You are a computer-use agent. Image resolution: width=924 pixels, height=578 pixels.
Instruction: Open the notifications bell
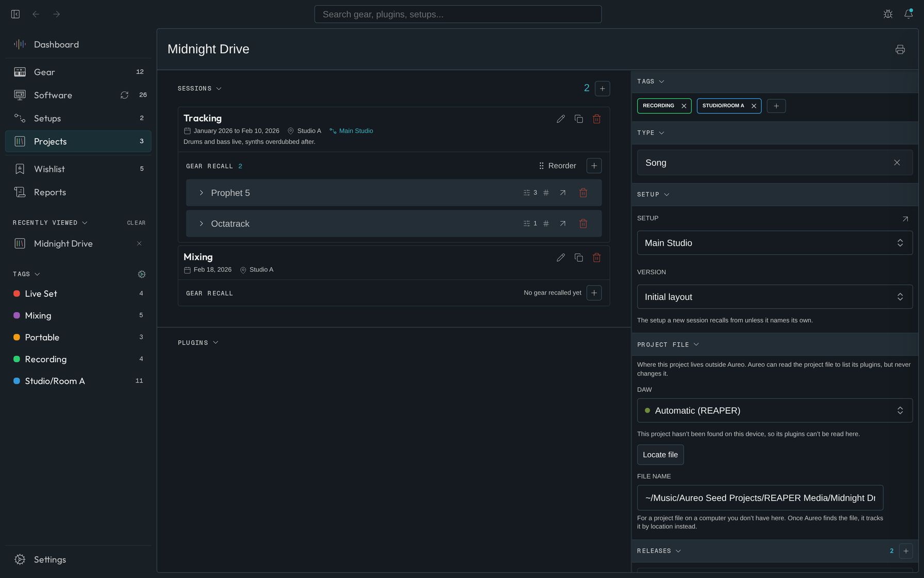[909, 14]
